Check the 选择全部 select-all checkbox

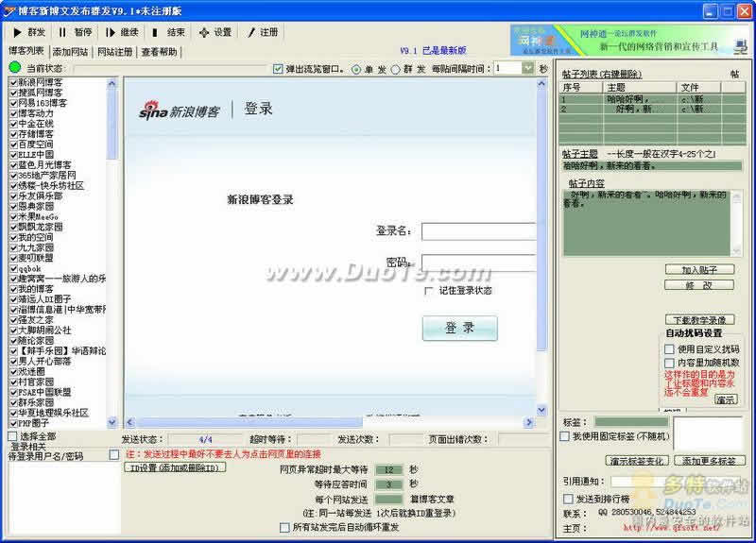[x=13, y=436]
